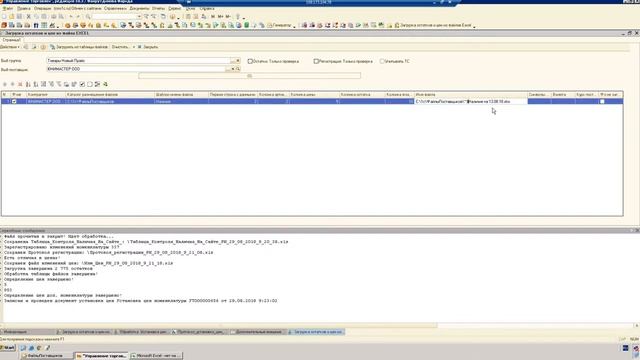Screen dimensions: 640x360
Task: Click the M+ calculator memory button
Action: point(220,16)
